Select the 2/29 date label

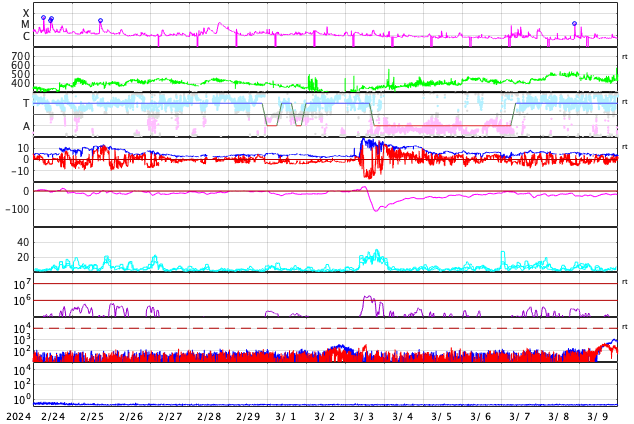click(x=248, y=417)
